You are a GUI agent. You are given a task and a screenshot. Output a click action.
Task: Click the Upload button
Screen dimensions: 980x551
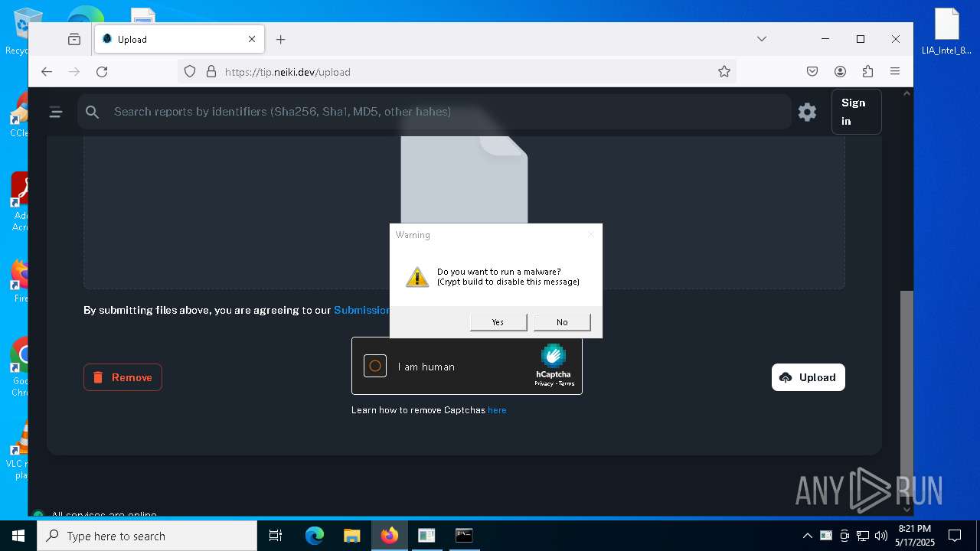coord(808,377)
